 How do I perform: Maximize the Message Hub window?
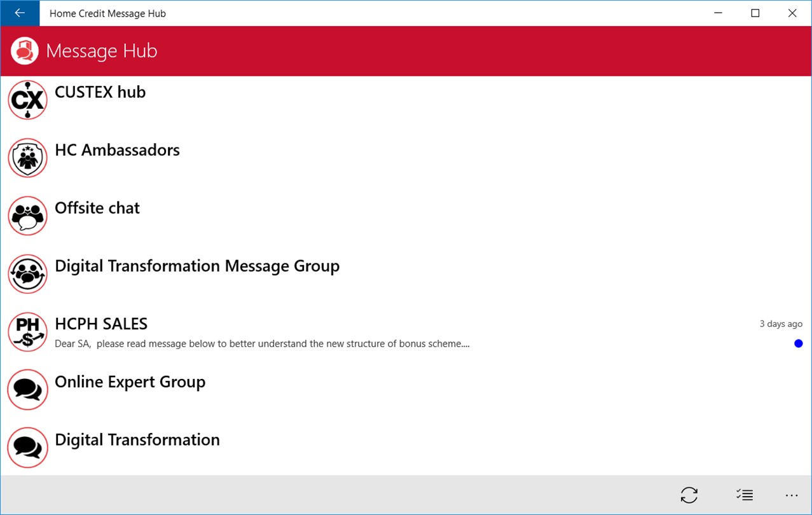755,13
